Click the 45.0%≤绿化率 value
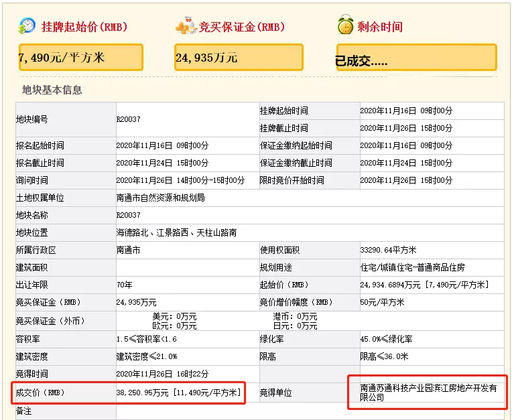The width and height of the screenshot is (512, 420). (386, 339)
